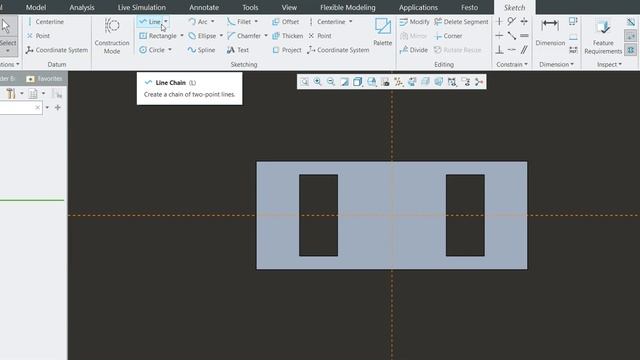Expand the Inspect group menu
The height and width of the screenshot is (360, 640).
click(x=609, y=64)
